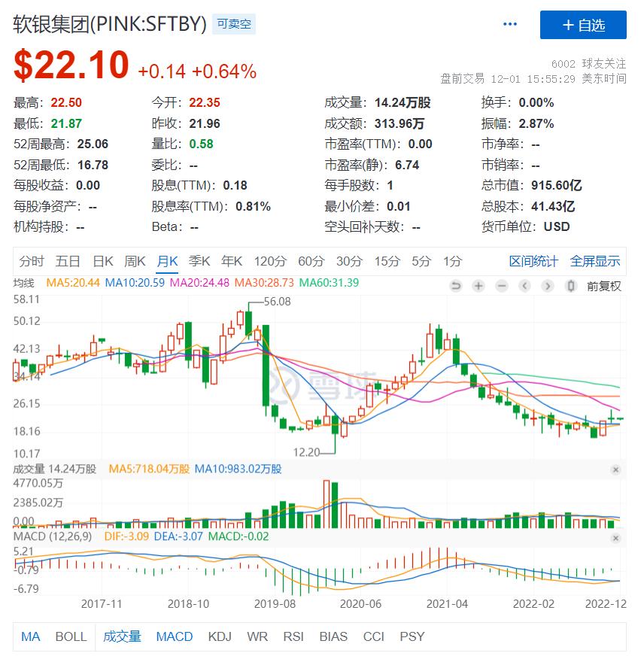Click the 成交额 value 313.96万

pyautogui.click(x=399, y=123)
